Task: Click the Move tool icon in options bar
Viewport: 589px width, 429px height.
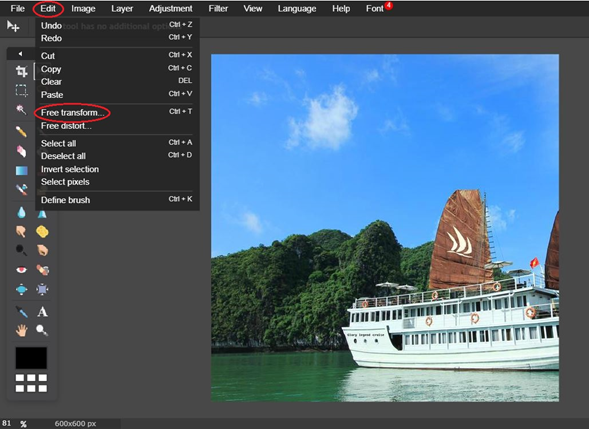Action: [13, 26]
